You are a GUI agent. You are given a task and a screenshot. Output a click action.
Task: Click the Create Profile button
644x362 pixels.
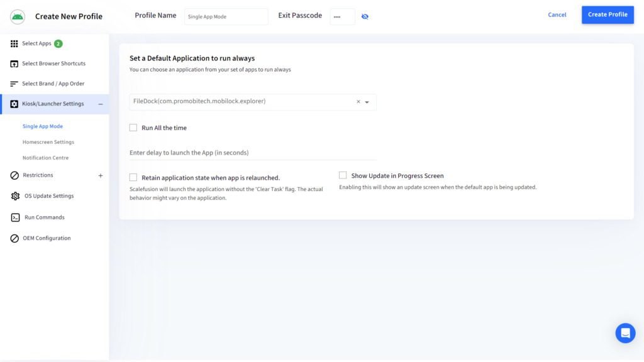coord(607,14)
